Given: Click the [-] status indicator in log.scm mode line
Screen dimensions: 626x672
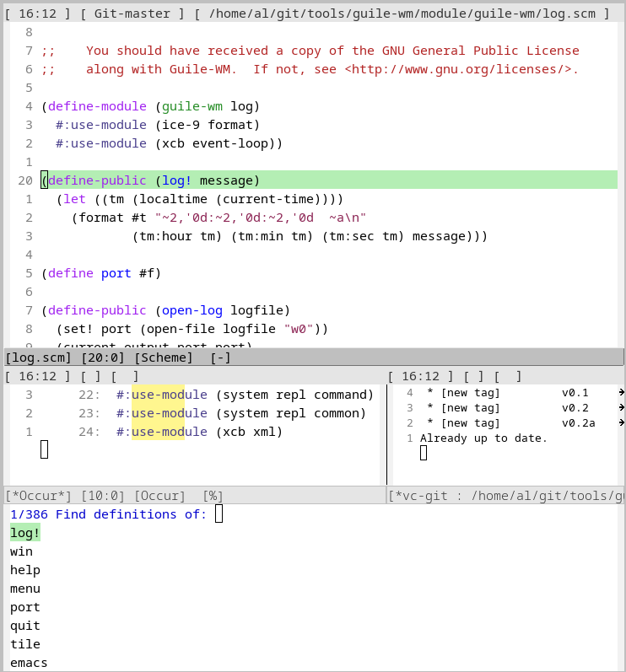Looking at the screenshot, I should click(x=220, y=358).
